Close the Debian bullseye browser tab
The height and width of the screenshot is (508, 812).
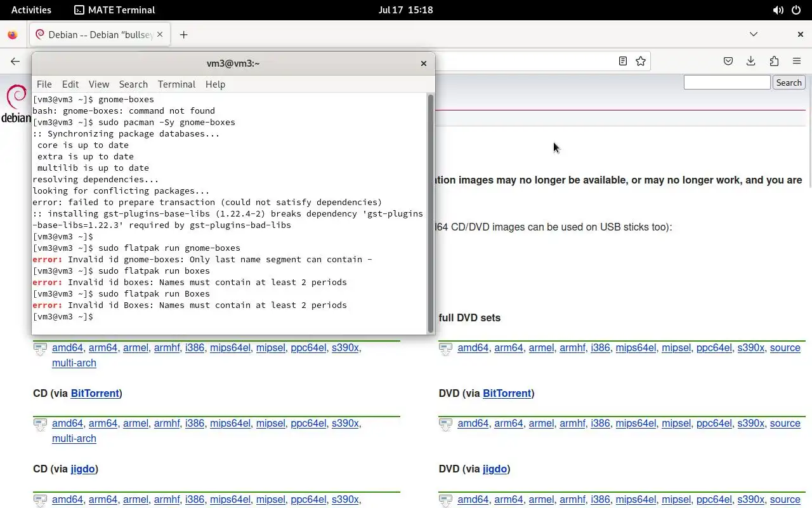pos(160,34)
